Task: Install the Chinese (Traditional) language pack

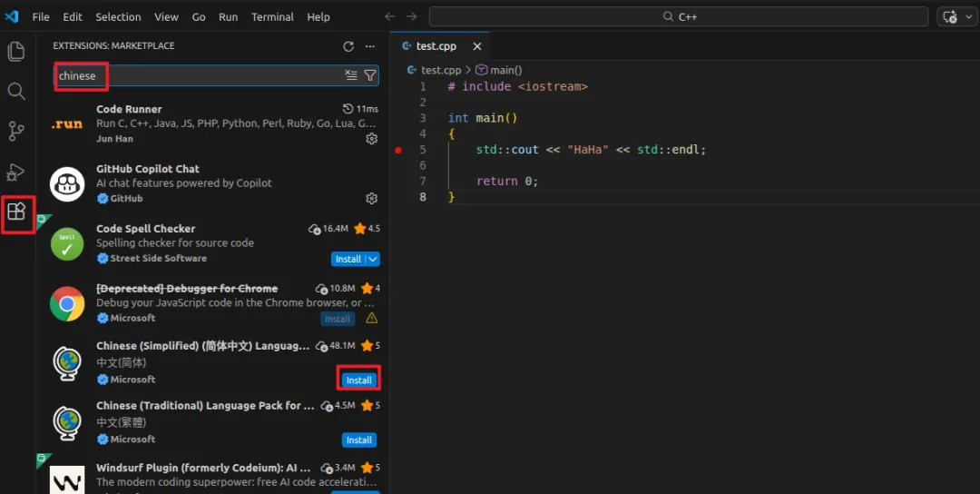Action: click(358, 440)
